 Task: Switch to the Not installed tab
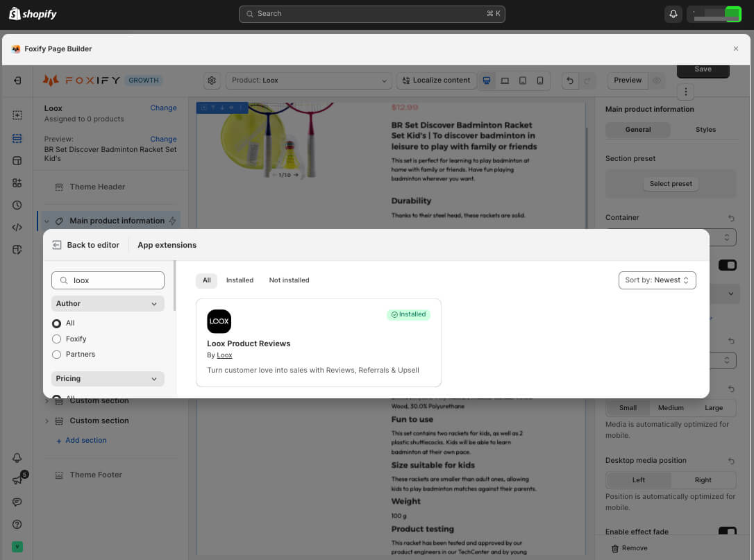pos(289,280)
